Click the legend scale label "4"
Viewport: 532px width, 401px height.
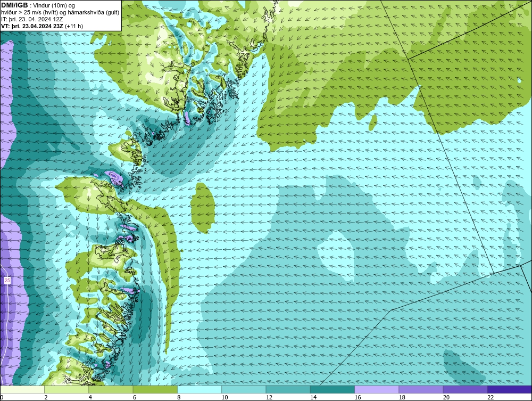click(x=90, y=397)
